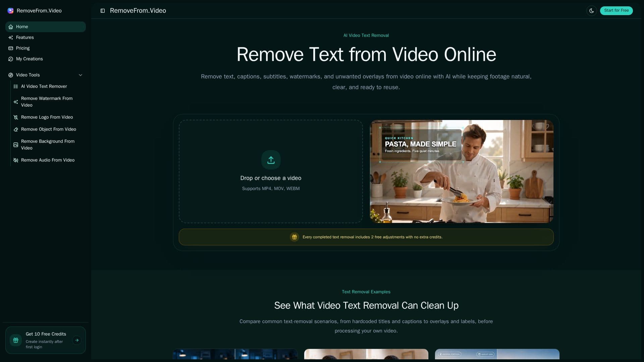Viewport: 644px width, 362px height.
Task: Click the Home house icon
Action: tap(11, 27)
